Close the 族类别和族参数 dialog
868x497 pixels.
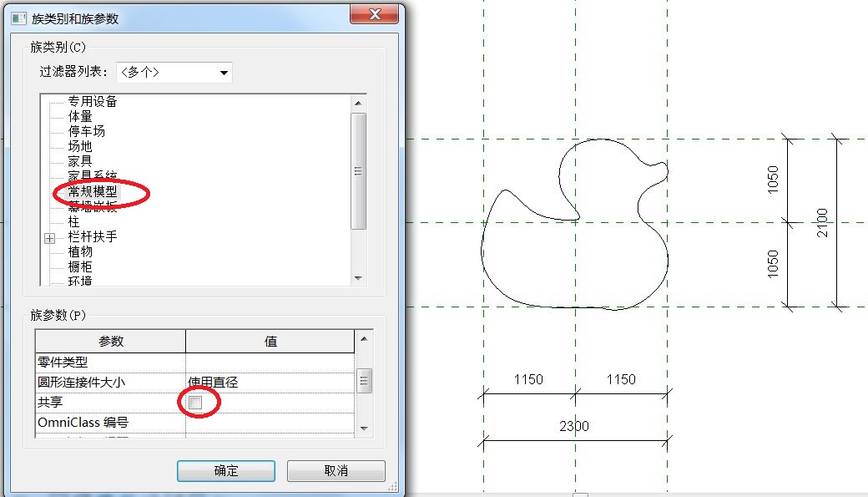pyautogui.click(x=374, y=14)
